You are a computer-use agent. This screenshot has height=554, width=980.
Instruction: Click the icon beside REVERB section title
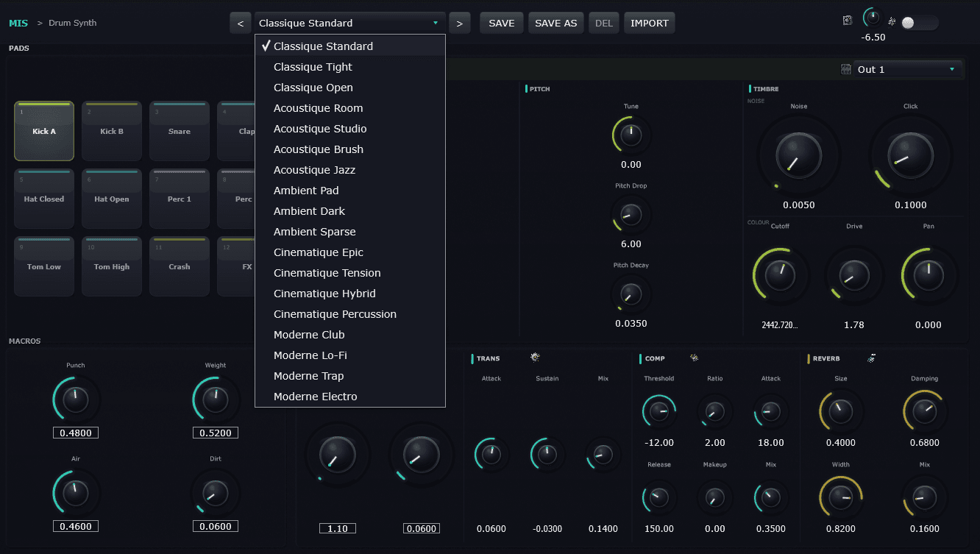pyautogui.click(x=871, y=358)
